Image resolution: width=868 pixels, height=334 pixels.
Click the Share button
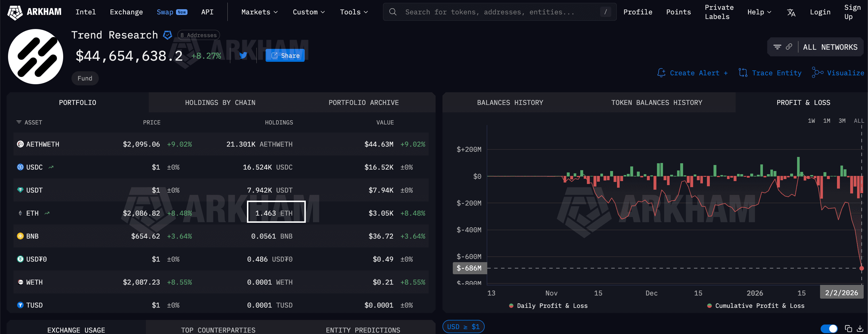pos(285,55)
